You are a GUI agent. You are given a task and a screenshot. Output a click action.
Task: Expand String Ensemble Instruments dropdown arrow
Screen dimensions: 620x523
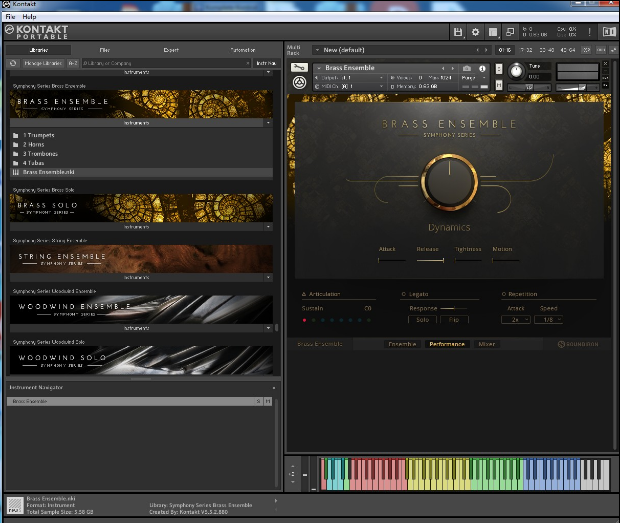tap(268, 278)
